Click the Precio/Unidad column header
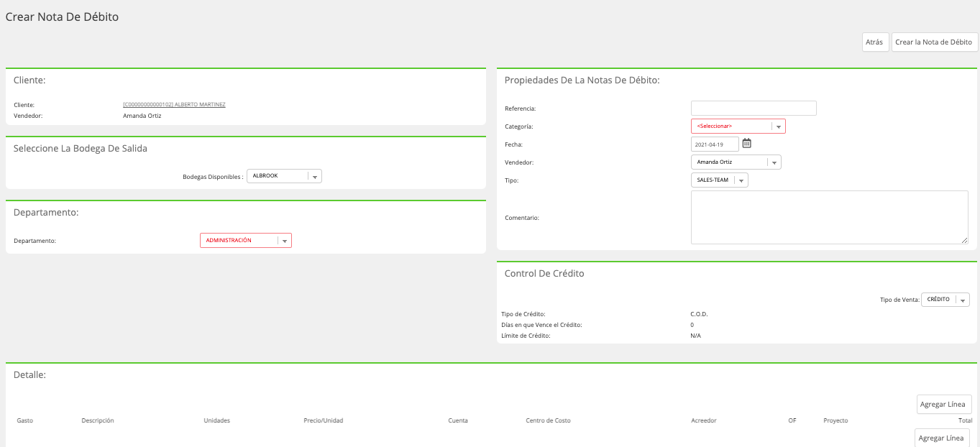The width and height of the screenshot is (980, 447). [x=324, y=420]
